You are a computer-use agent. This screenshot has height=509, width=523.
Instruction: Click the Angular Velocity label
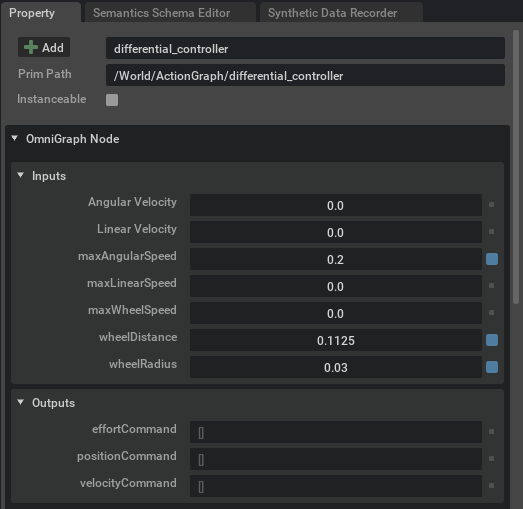click(132, 202)
